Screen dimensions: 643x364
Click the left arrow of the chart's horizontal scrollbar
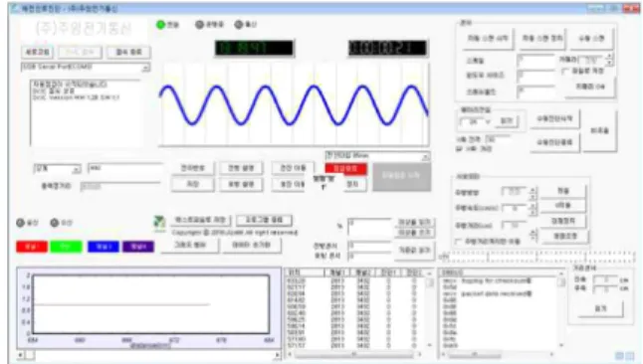pyautogui.click(x=21, y=355)
